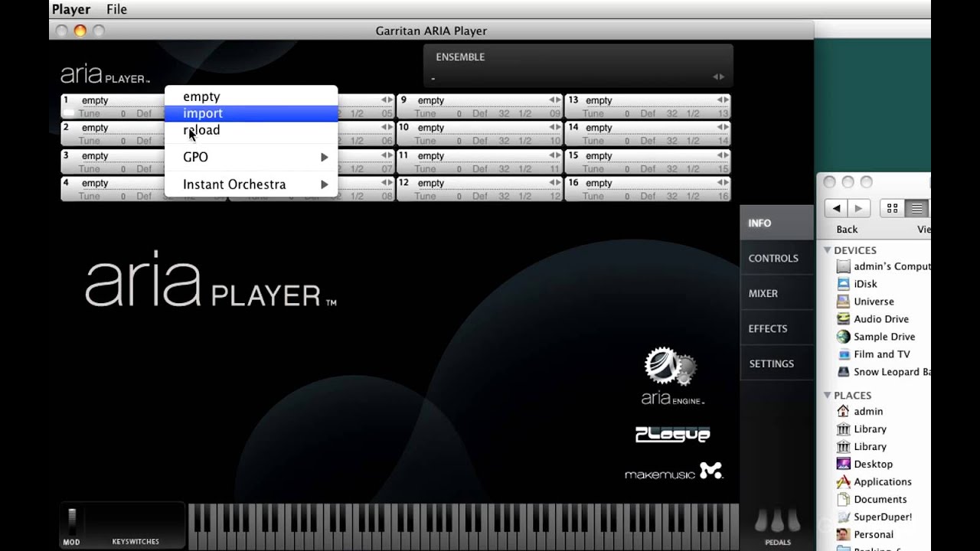This screenshot has height=551, width=980.
Task: Click the MOD wheel slider
Action: coord(72,522)
